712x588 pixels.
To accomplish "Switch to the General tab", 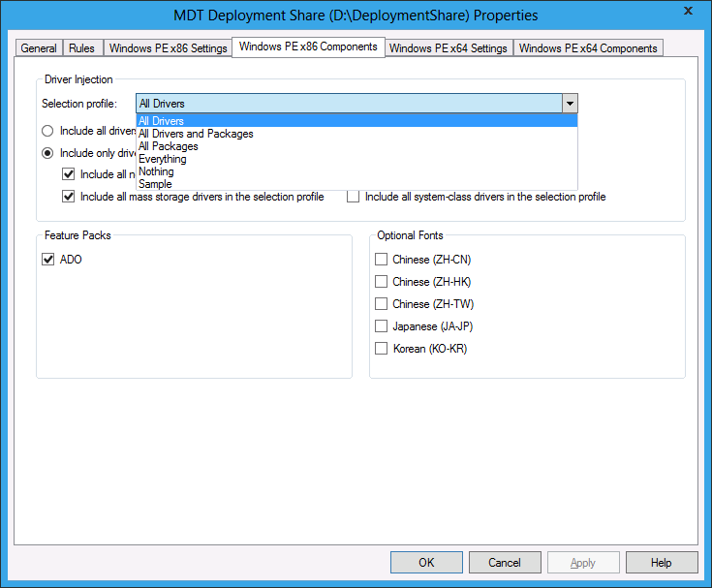I will 39,48.
